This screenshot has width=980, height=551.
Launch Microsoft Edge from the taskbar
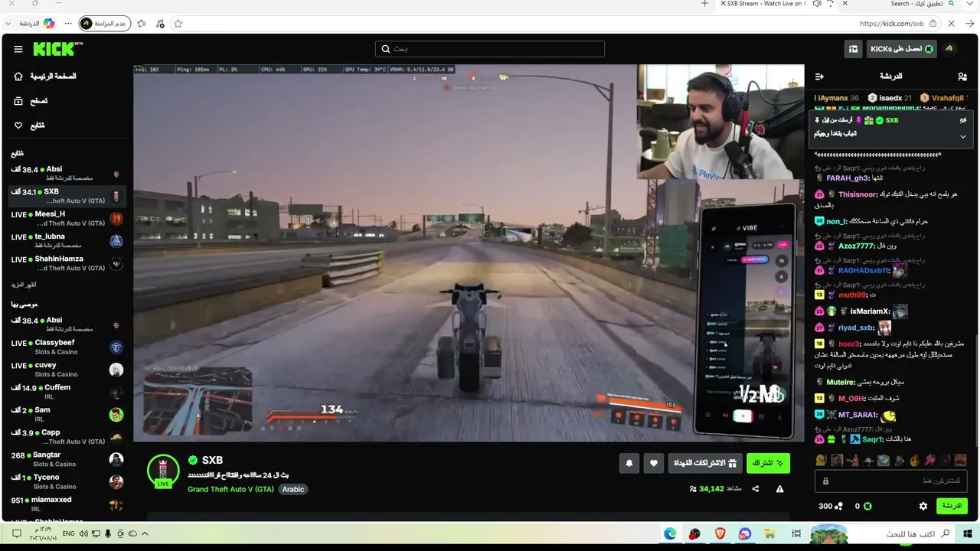coord(670,533)
